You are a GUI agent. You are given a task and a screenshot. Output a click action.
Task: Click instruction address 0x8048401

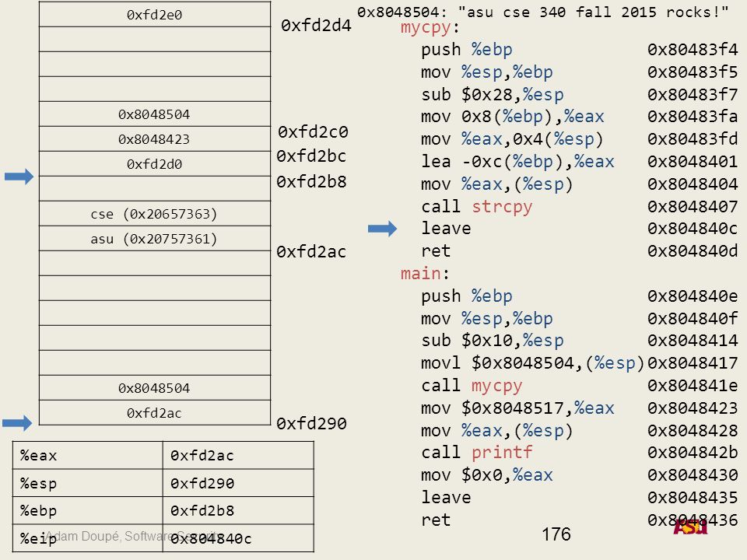click(693, 162)
